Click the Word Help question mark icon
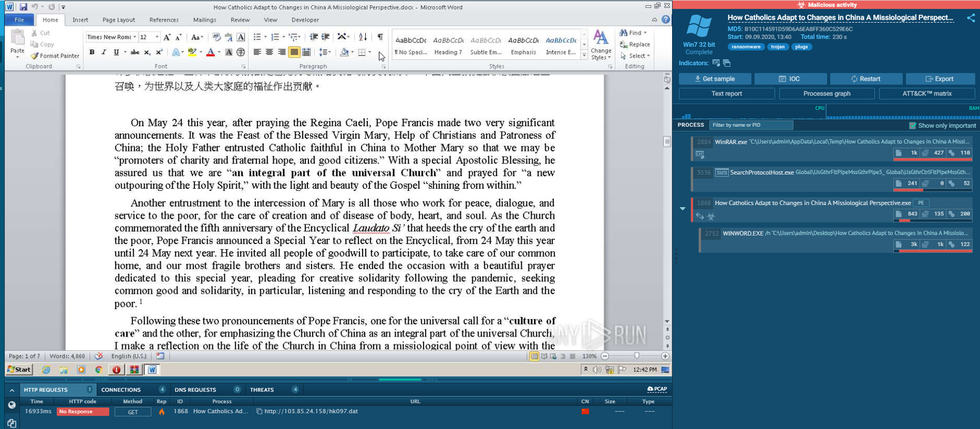The width and height of the screenshot is (980, 429). [x=666, y=20]
